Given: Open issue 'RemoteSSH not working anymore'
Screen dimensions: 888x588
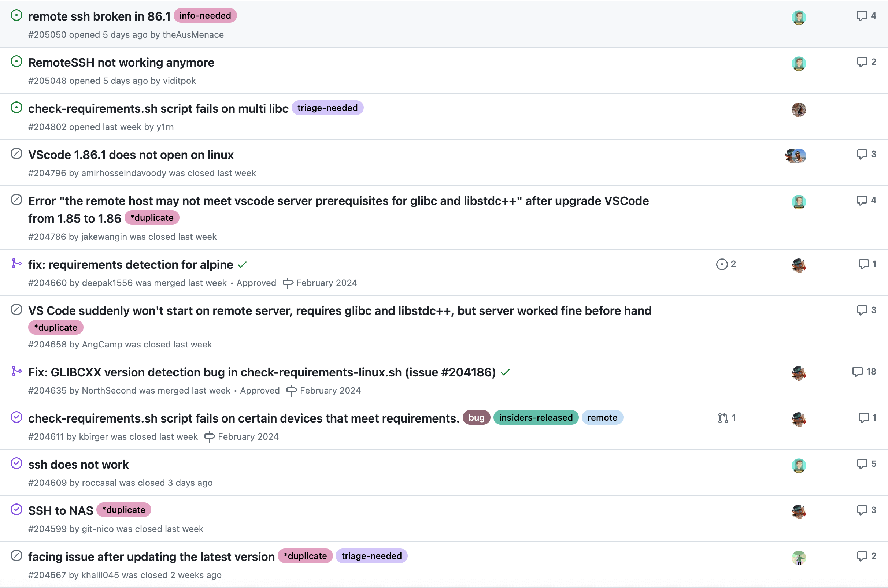Looking at the screenshot, I should point(121,62).
